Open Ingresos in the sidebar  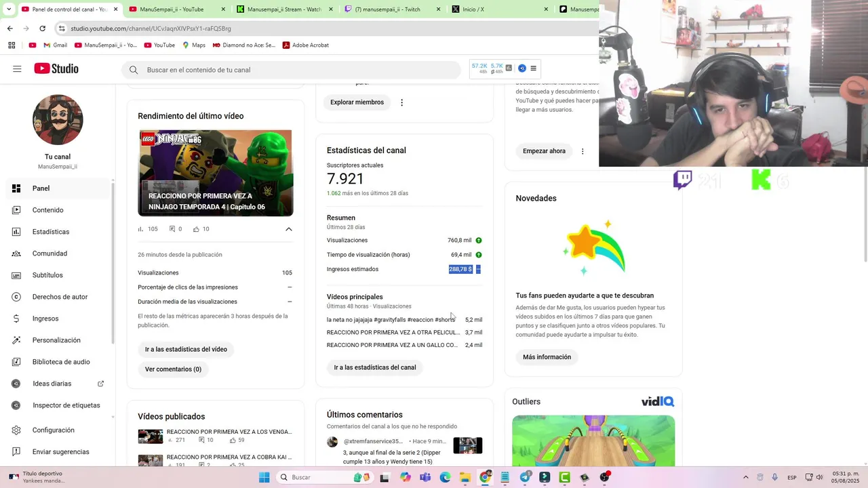click(x=57, y=319)
